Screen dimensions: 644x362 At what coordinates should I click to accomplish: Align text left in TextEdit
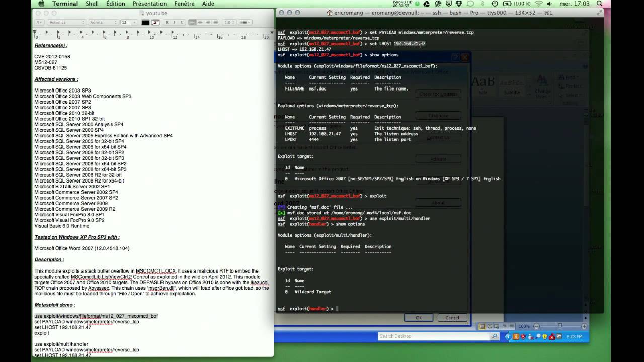click(x=192, y=22)
